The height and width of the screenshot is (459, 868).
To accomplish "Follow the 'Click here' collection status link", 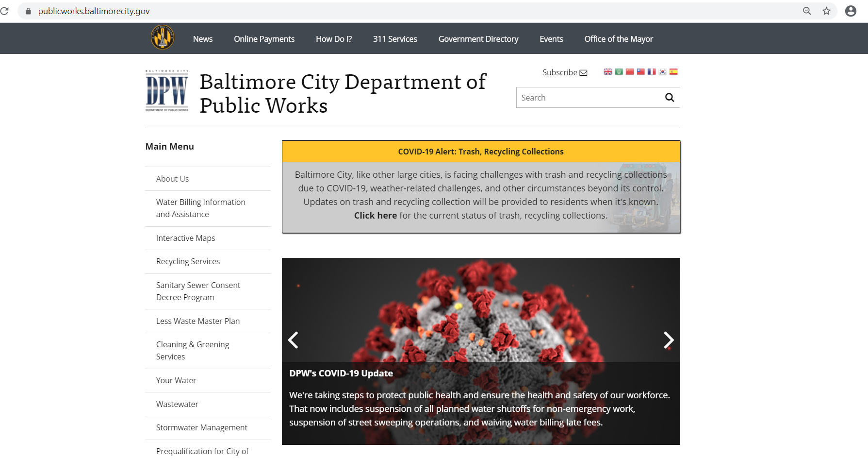I will click(375, 215).
